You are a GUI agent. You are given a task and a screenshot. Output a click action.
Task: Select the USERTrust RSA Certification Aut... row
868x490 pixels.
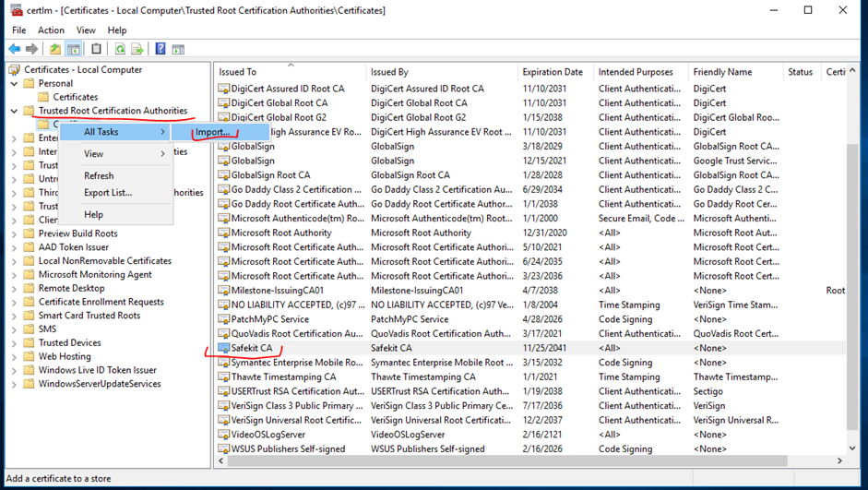531,391
